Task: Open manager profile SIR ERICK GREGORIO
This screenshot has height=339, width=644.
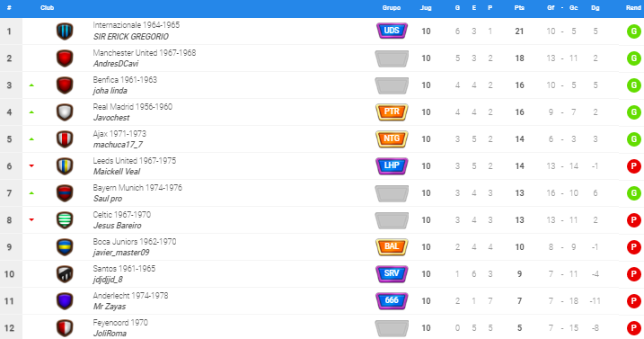Action: pos(130,37)
